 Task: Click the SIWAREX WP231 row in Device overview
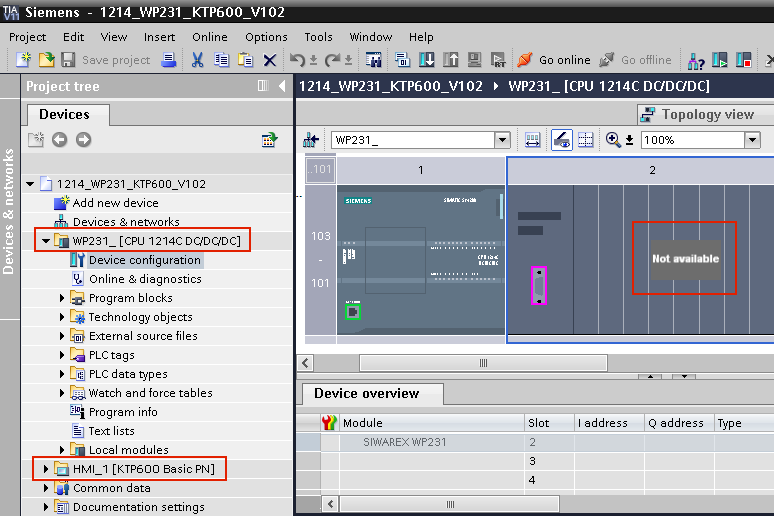[x=535, y=442]
